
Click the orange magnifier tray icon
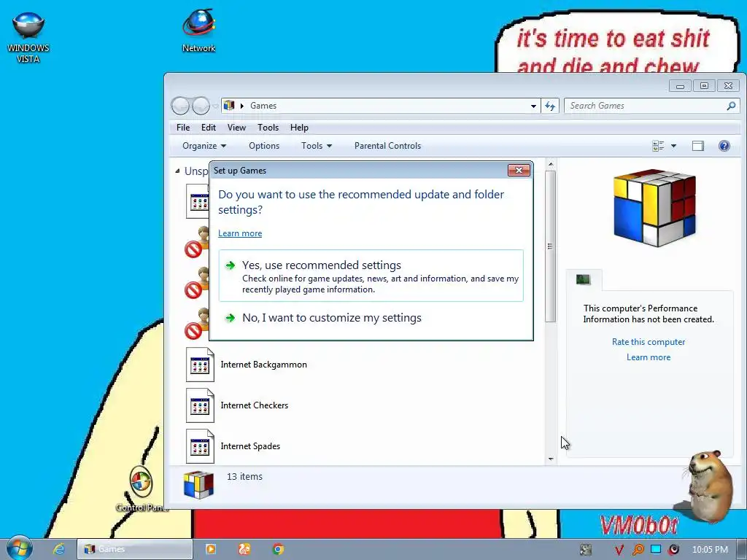638,550
